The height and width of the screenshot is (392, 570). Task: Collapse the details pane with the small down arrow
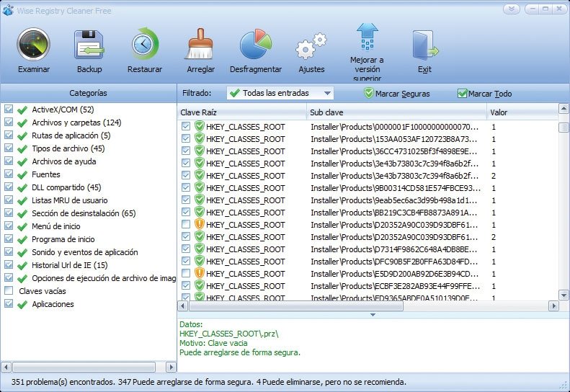pyautogui.click(x=373, y=315)
